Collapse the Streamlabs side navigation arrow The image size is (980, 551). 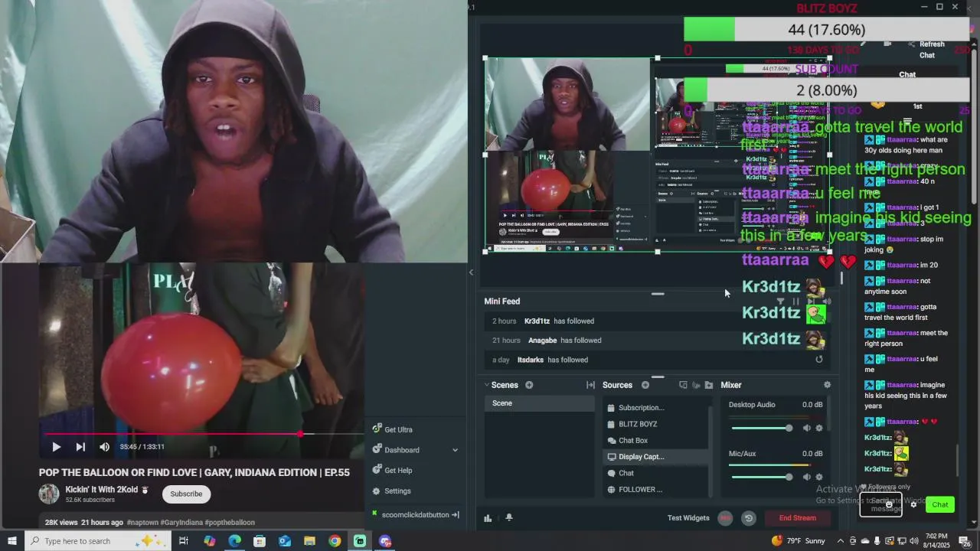472,272
